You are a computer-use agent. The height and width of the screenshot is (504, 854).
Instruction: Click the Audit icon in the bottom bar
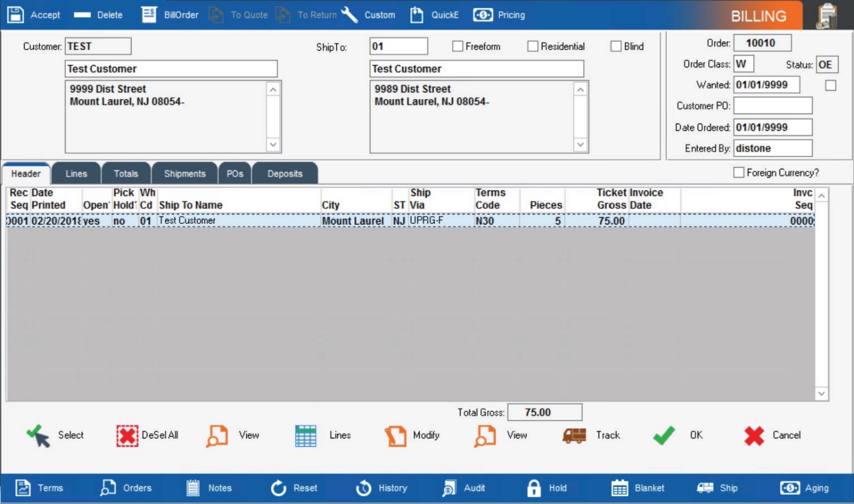click(448, 488)
